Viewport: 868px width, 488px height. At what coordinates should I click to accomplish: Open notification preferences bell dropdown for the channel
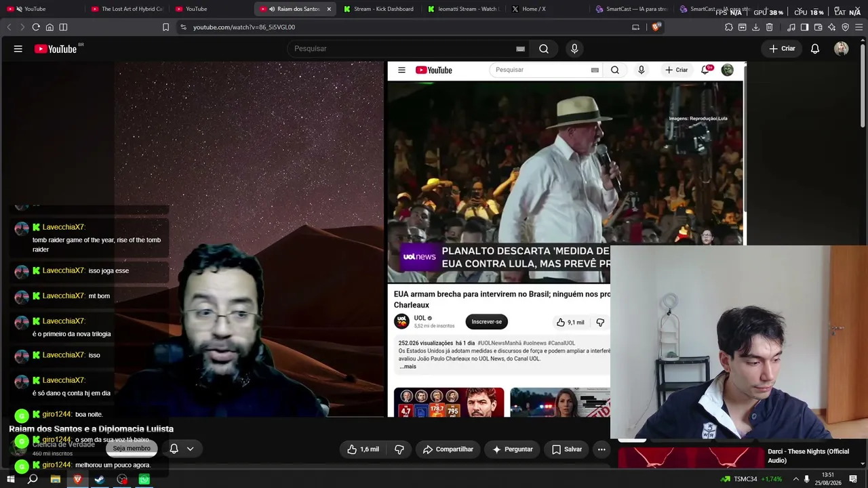click(x=181, y=449)
